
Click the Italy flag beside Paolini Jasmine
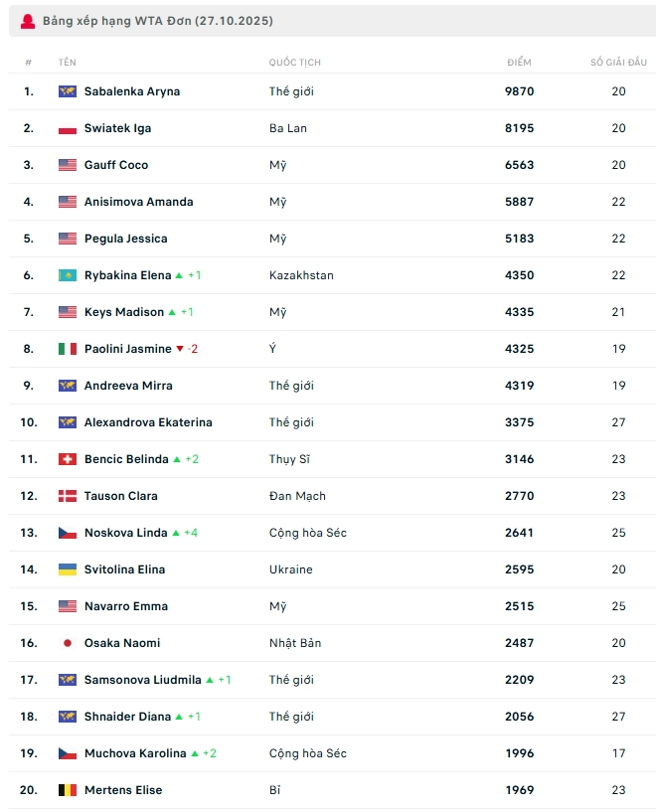[x=68, y=349]
